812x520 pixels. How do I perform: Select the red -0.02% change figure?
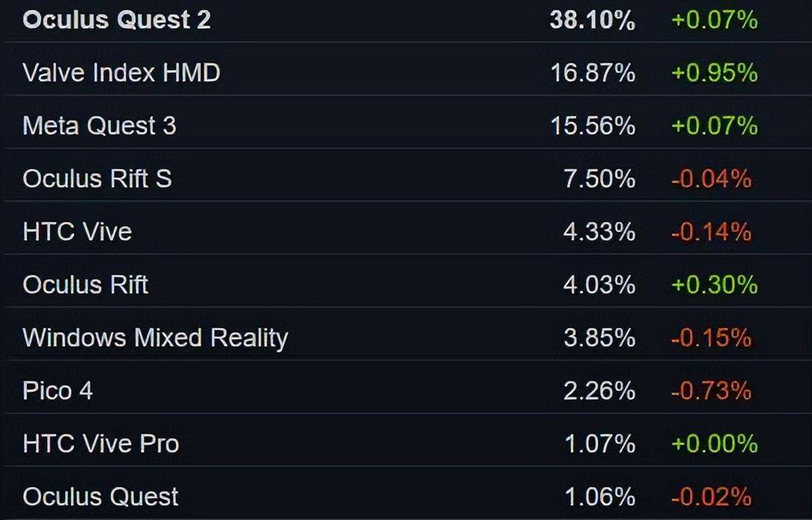pos(711,496)
